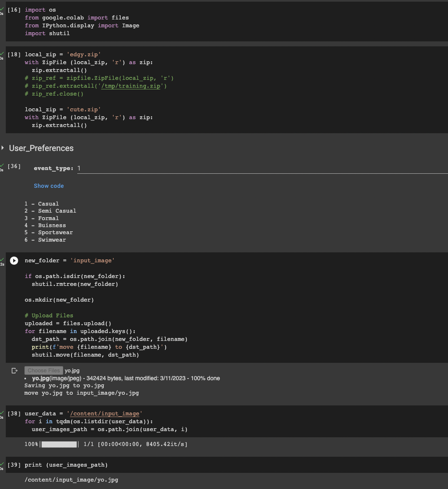Click output line "3 – Formal"
The image size is (448, 489).
point(41,218)
